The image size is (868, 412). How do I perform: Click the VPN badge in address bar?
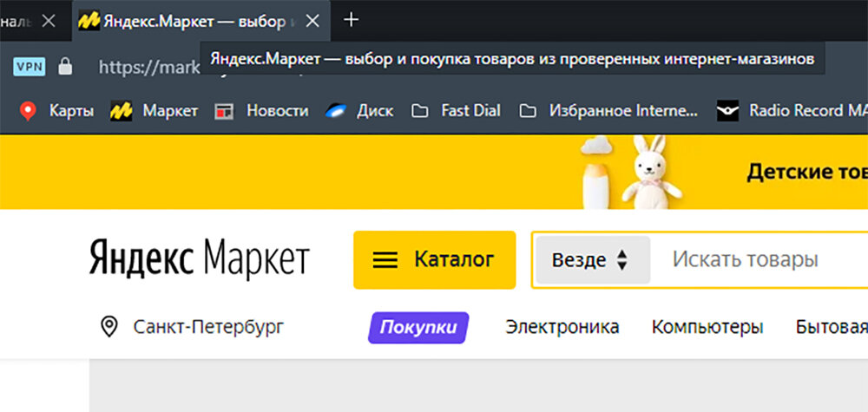tap(29, 67)
